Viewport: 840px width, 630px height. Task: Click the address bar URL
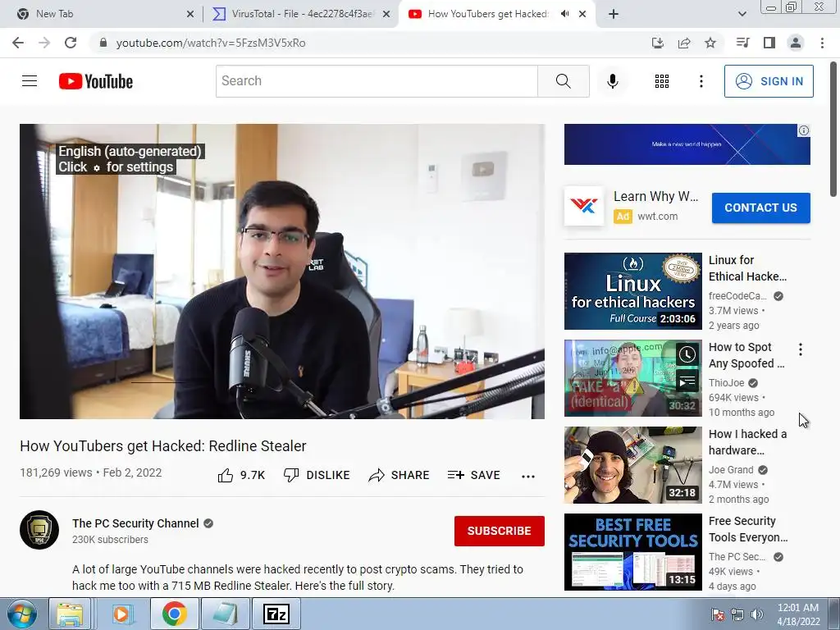pyautogui.click(x=211, y=43)
